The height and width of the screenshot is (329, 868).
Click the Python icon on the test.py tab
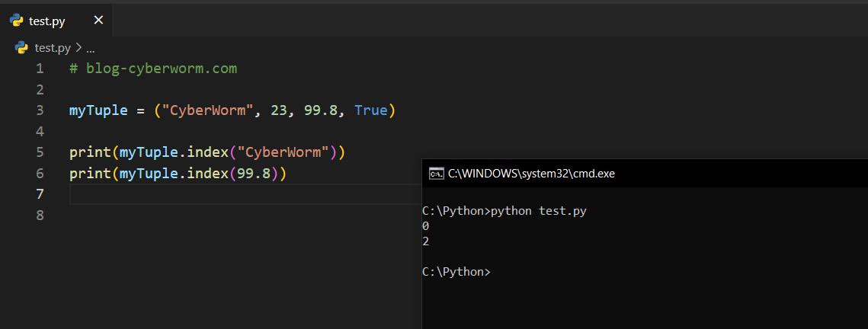(16, 21)
